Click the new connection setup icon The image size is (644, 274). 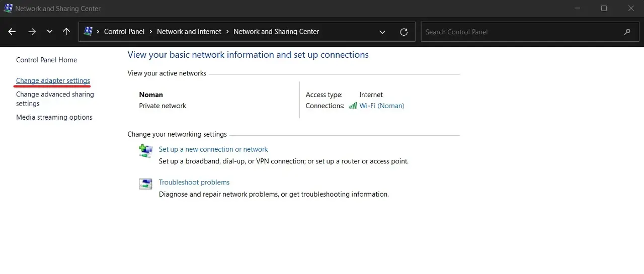[x=145, y=151]
